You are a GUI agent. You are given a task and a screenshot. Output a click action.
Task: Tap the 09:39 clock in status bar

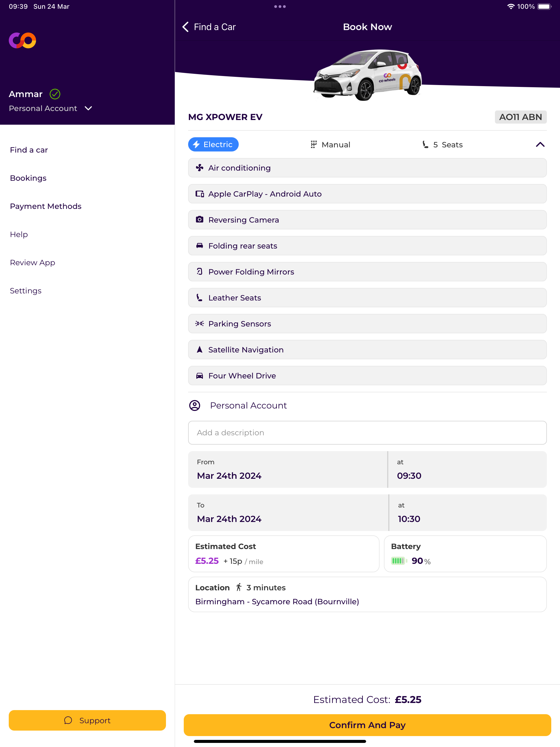tap(18, 6)
